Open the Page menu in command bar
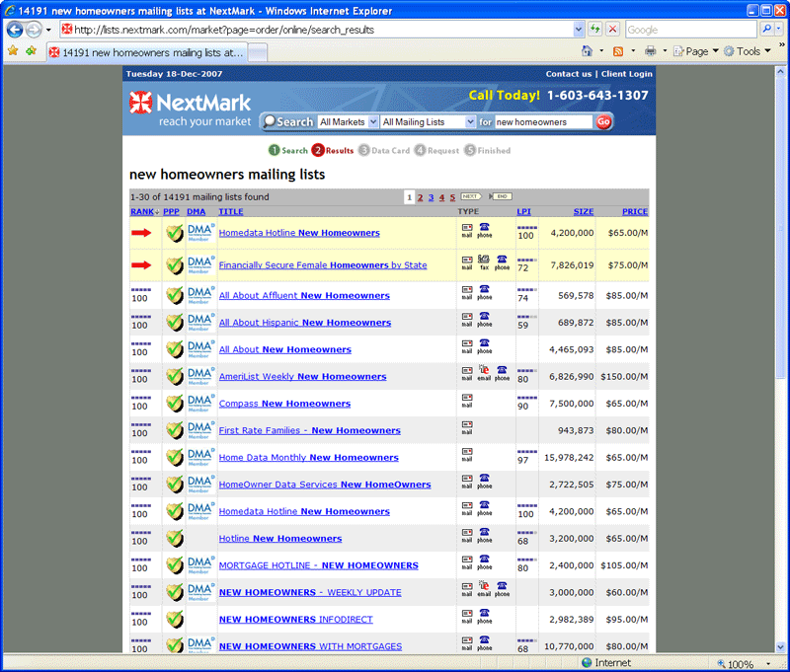 pos(697,51)
